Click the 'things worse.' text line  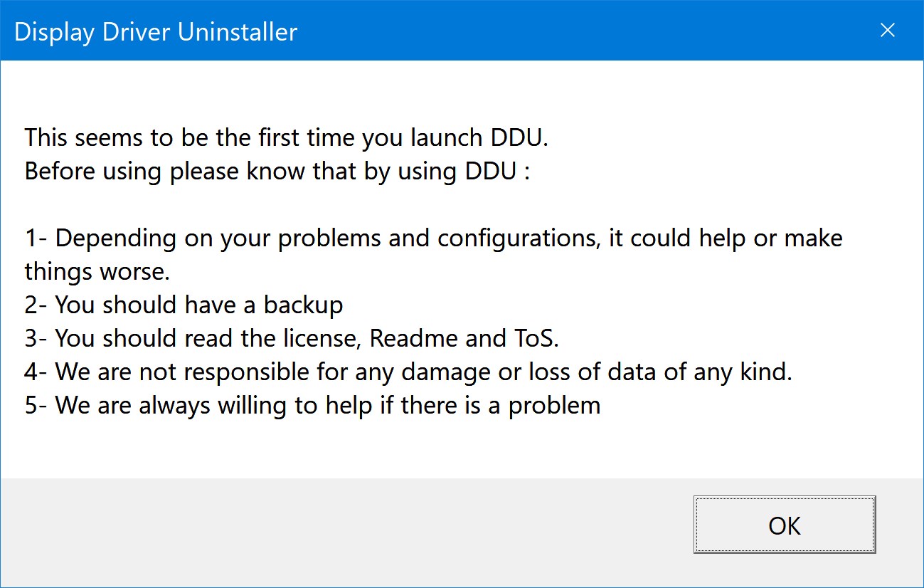click(x=97, y=271)
